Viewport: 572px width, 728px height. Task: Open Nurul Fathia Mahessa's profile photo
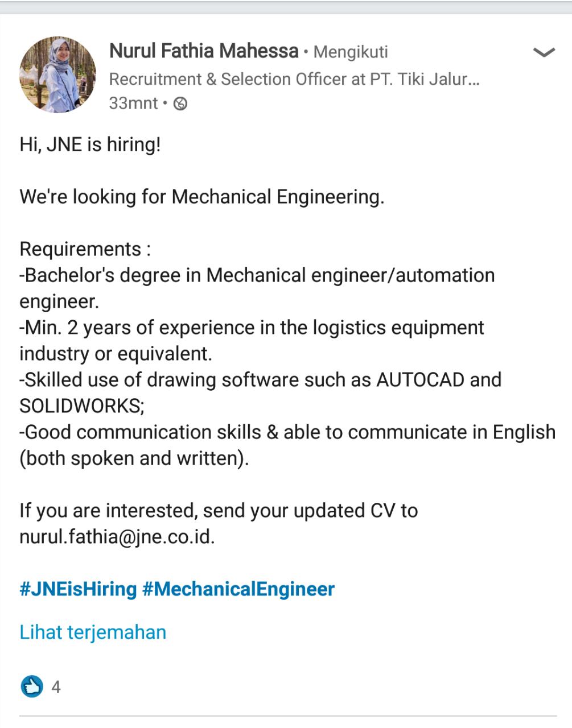57,75
